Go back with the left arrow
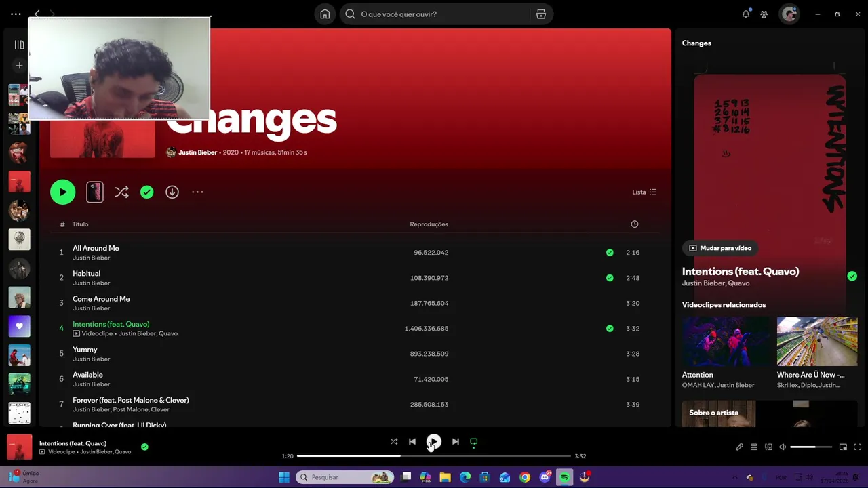The image size is (868, 488). click(x=37, y=14)
